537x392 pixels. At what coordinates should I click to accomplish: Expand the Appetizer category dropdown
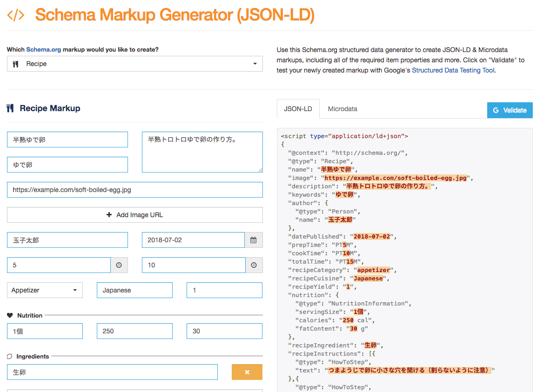click(x=45, y=290)
